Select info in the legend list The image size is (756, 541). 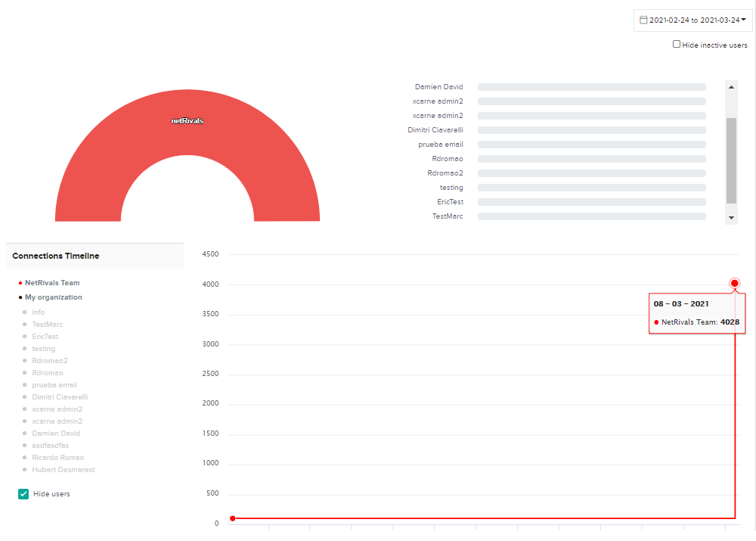tap(38, 312)
